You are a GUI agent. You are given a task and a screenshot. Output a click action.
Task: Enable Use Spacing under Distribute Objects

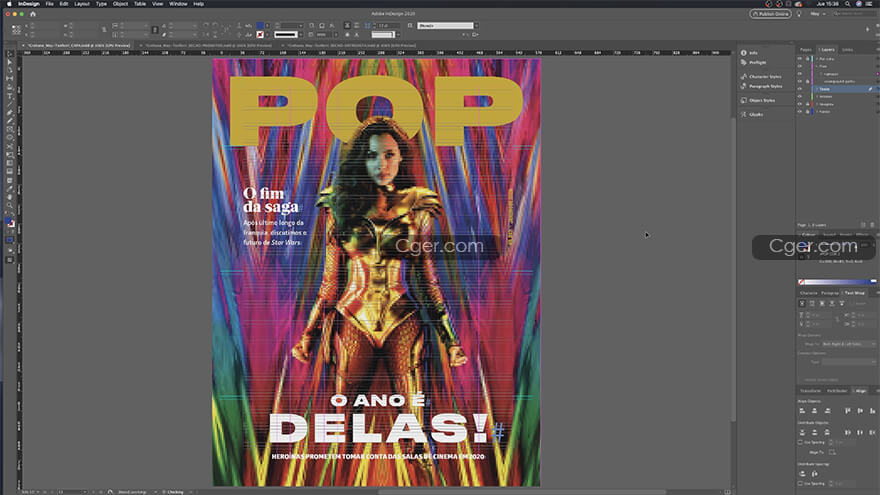800,442
